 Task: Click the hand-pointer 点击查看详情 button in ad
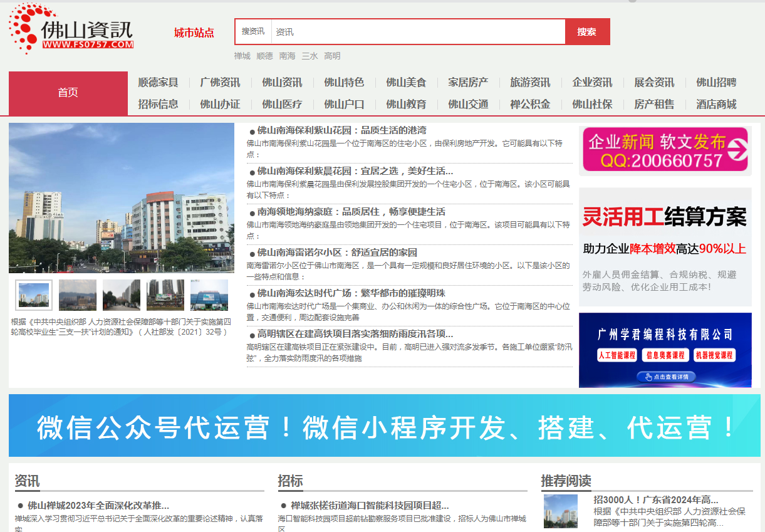click(665, 377)
